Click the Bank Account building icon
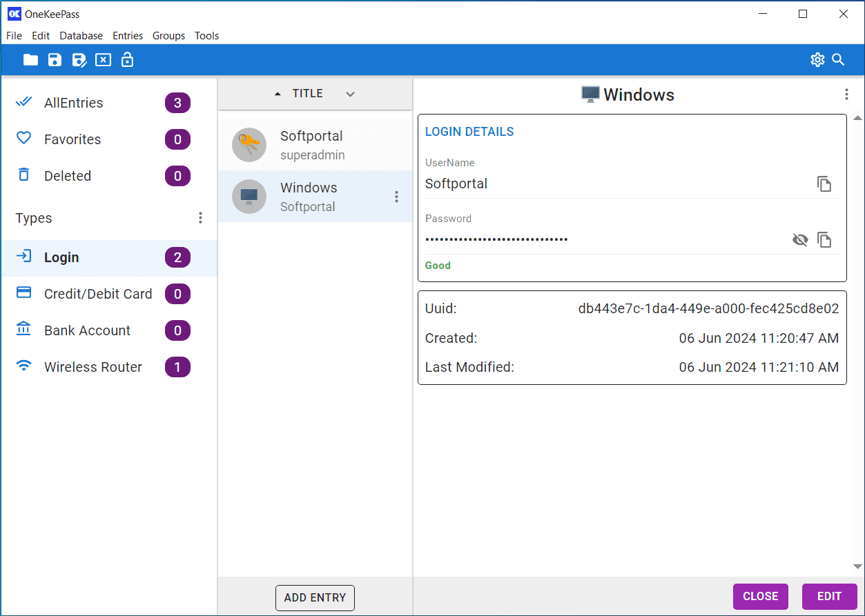Image resolution: width=865 pixels, height=616 pixels. (x=24, y=329)
